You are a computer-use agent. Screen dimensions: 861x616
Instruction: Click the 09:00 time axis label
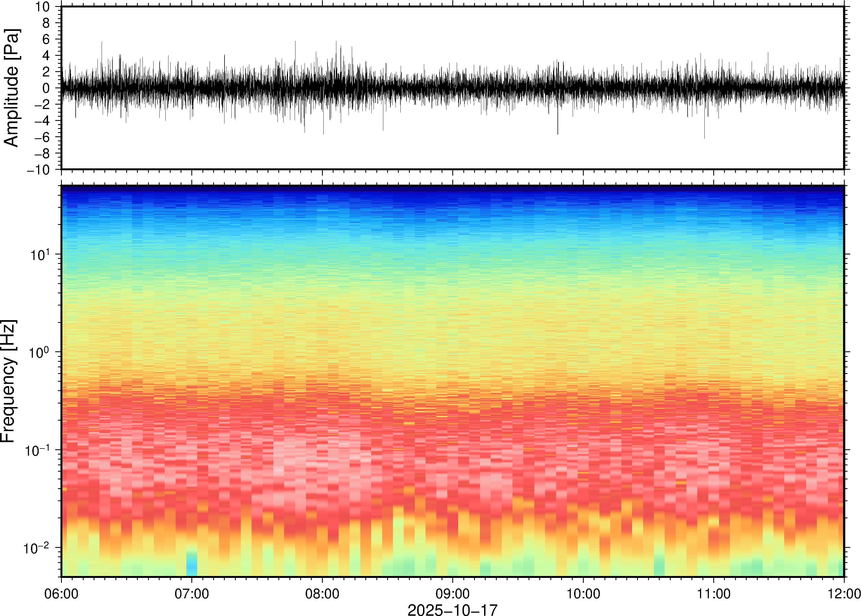(452, 594)
